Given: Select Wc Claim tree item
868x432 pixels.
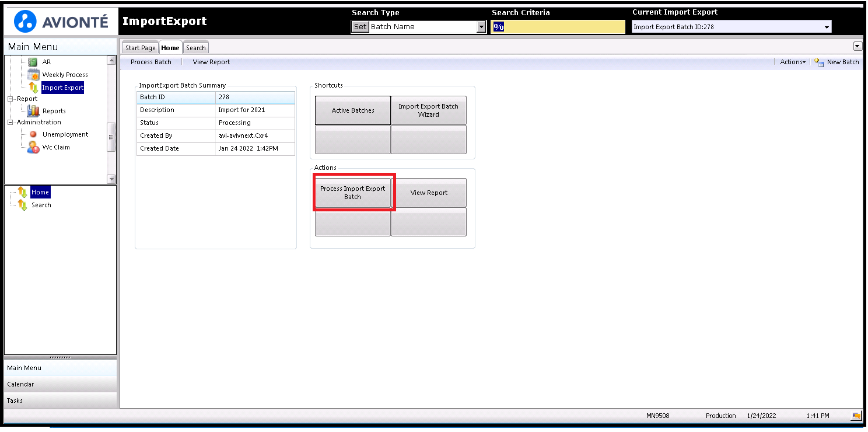Looking at the screenshot, I should coord(56,147).
